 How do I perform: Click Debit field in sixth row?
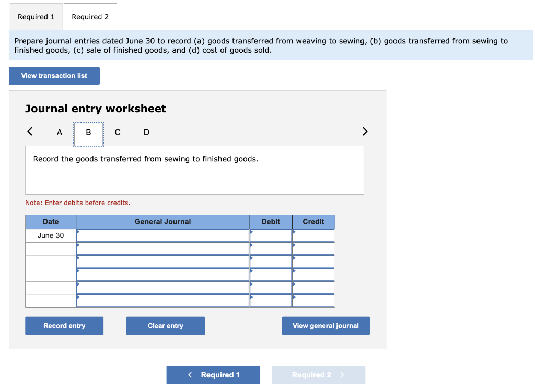coord(271,301)
